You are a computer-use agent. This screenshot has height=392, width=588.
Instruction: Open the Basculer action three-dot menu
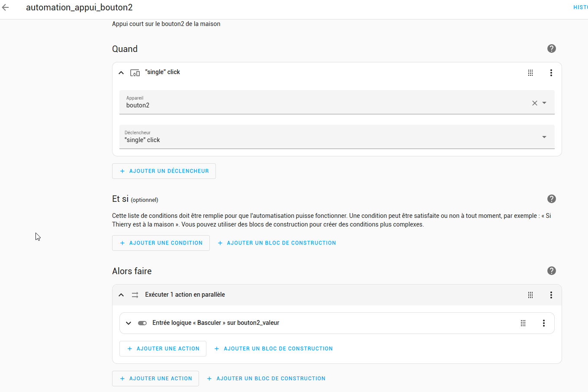[544, 323]
